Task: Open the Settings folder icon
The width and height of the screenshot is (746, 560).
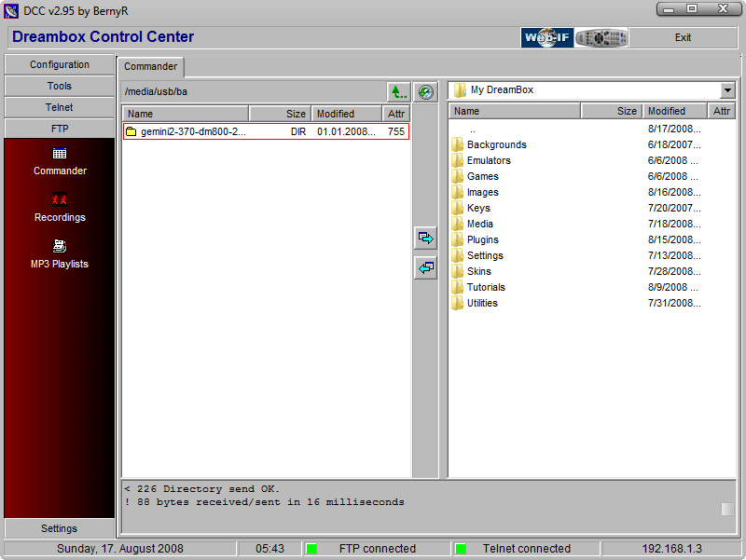Action: click(x=458, y=255)
